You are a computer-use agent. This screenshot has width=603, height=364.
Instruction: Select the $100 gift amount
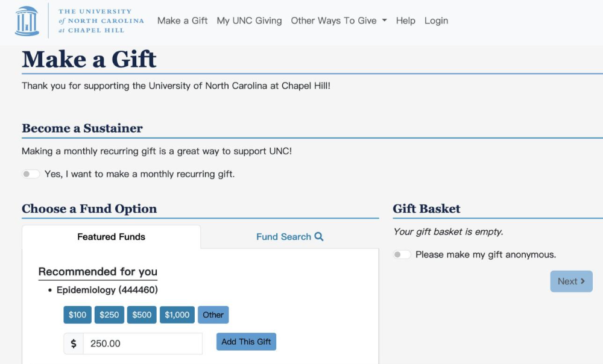(77, 315)
